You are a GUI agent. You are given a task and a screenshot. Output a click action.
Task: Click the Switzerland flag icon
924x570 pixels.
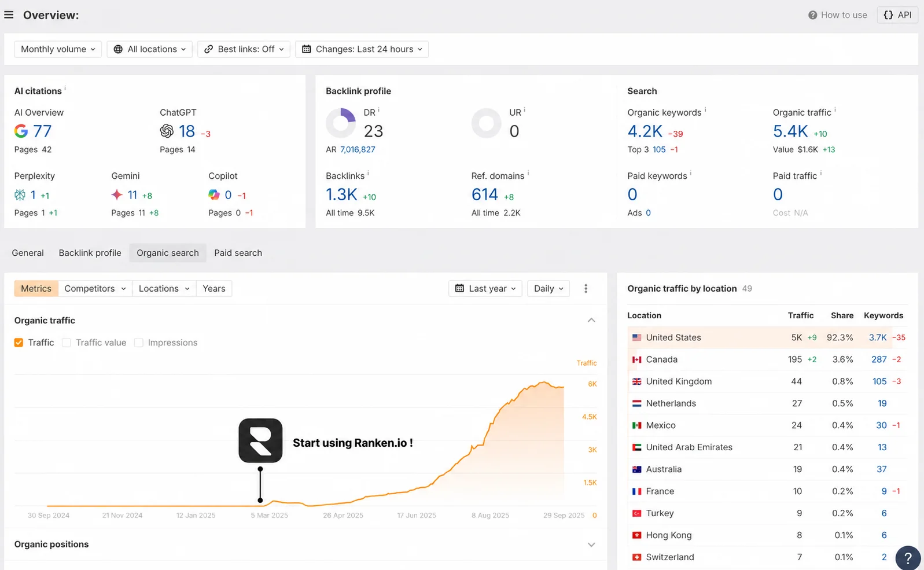point(636,557)
